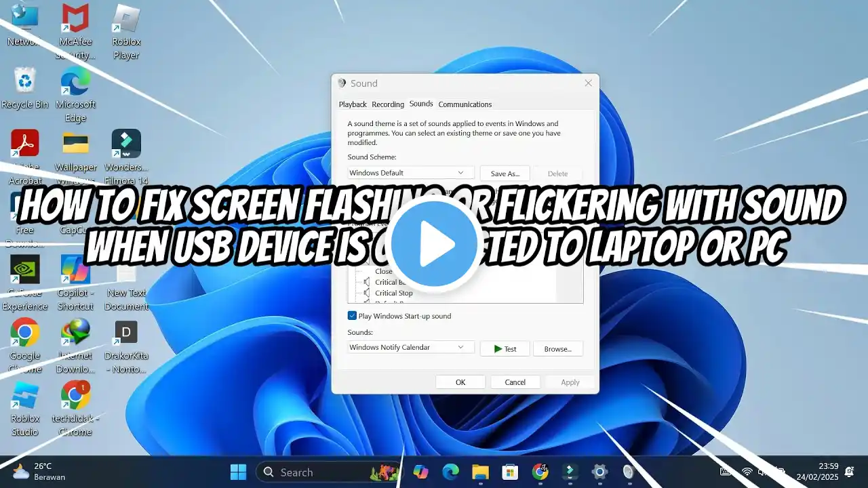Screen dimensions: 868x488
Task: Cancel the Sound dialog
Action: (515, 382)
